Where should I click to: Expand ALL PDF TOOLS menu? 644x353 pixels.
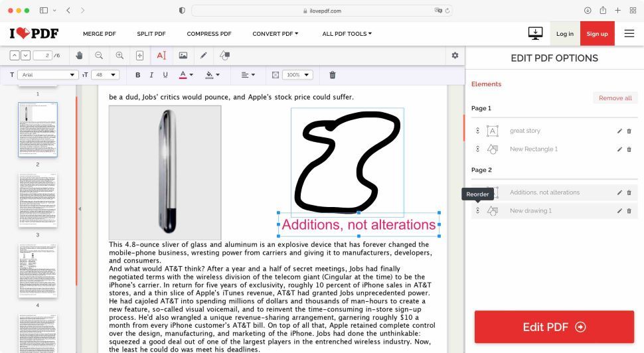tap(347, 34)
